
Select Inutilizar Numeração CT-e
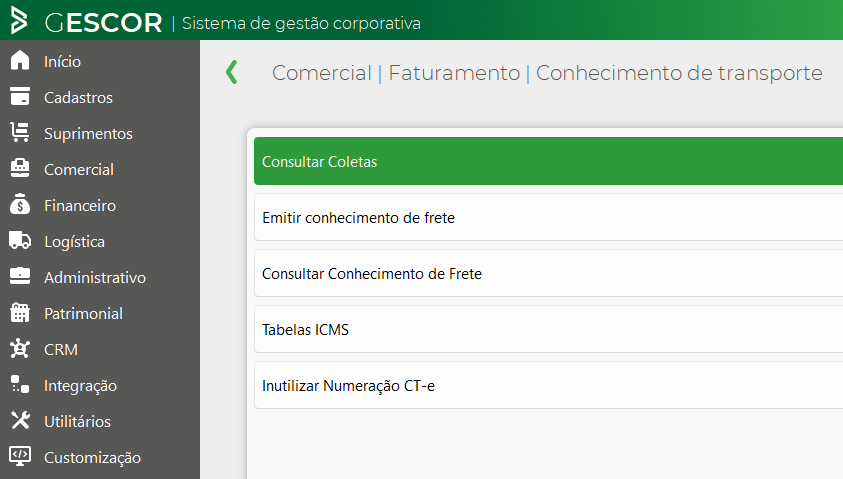click(548, 385)
